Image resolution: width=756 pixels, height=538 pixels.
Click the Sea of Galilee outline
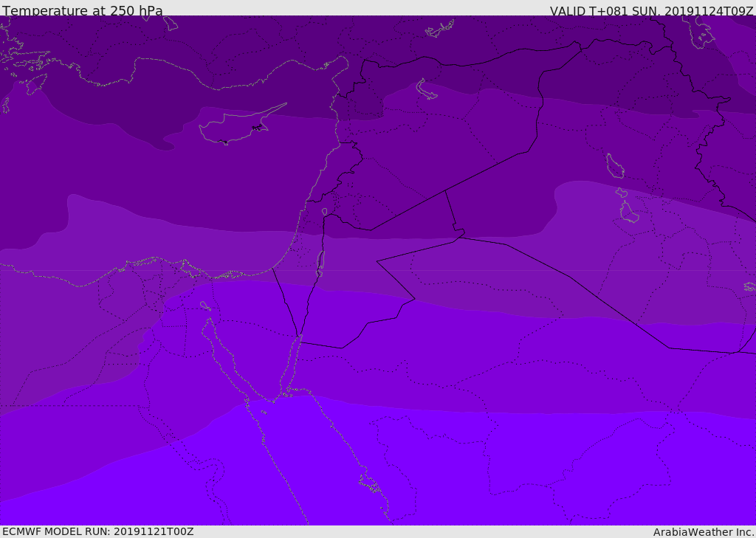(324, 212)
